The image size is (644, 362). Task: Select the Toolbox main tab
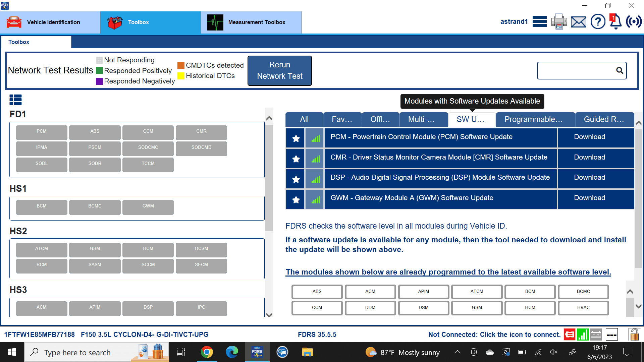(151, 22)
